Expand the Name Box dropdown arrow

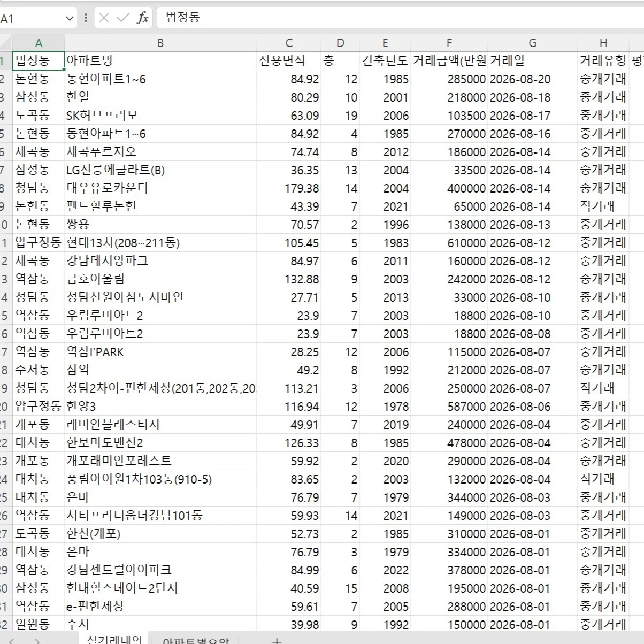[x=70, y=18]
